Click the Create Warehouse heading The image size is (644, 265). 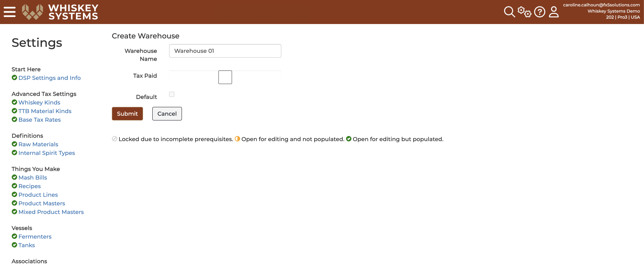(x=145, y=36)
